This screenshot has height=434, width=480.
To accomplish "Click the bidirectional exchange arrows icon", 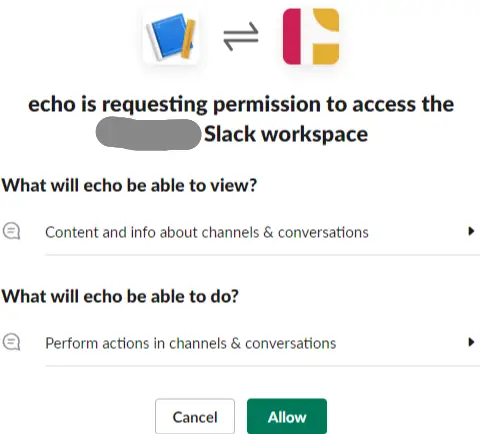I will 241,36.
